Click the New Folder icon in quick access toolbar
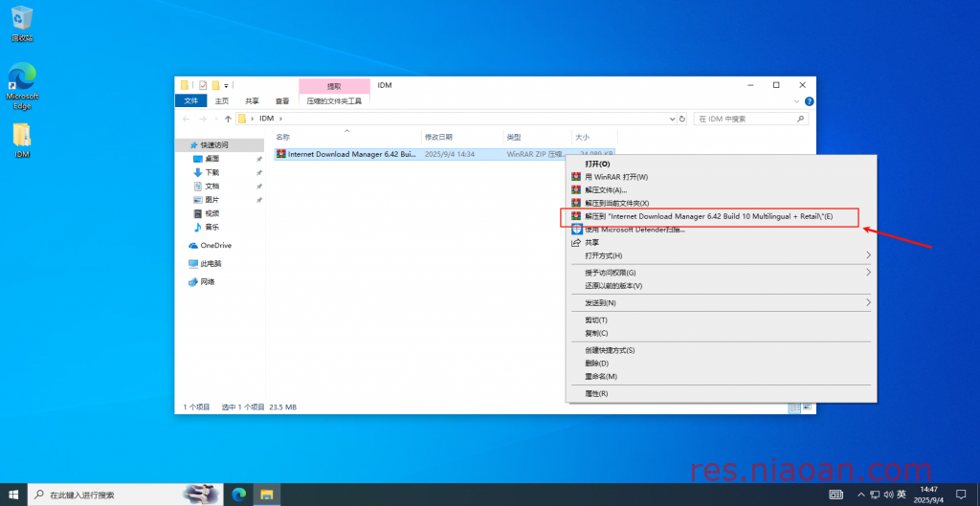980x506 pixels. (x=215, y=85)
